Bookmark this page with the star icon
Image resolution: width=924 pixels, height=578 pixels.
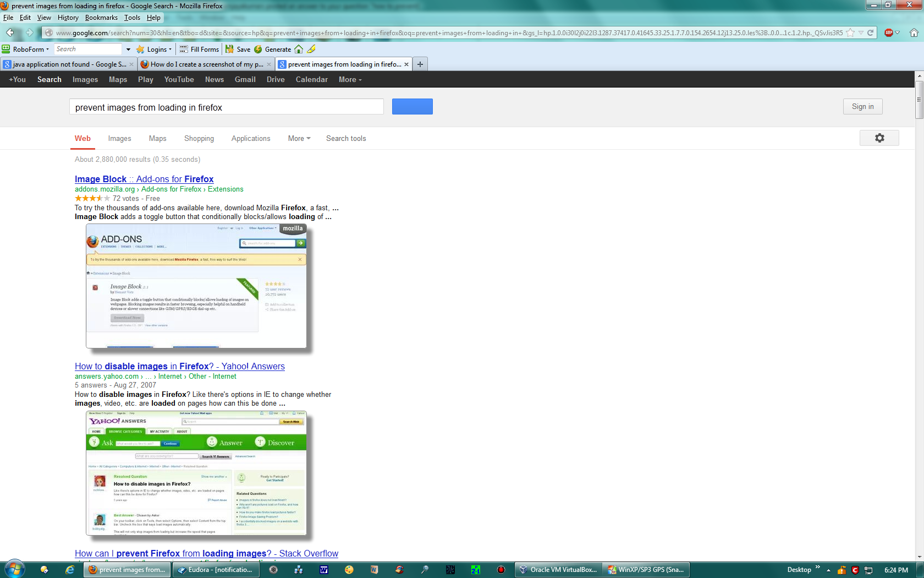coord(850,33)
